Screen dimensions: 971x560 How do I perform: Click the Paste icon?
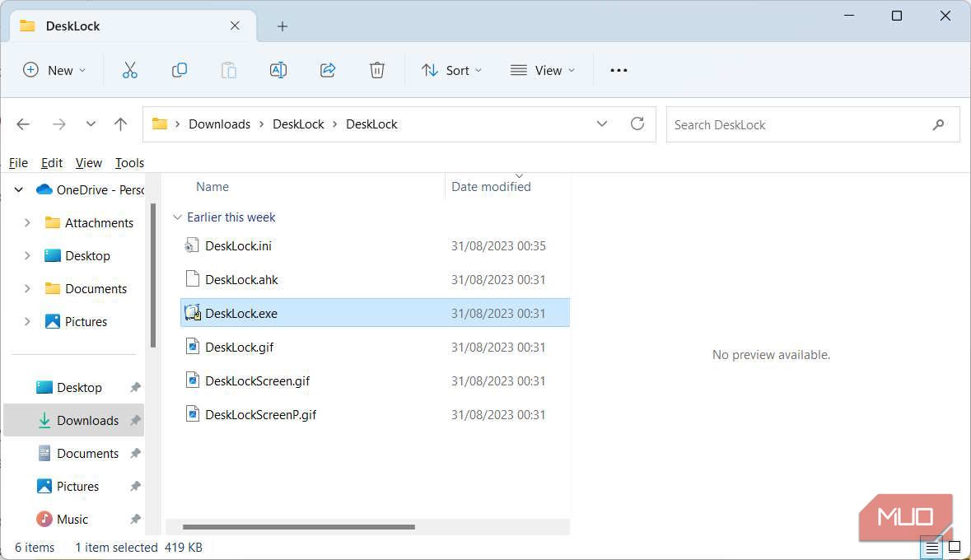[x=228, y=70]
